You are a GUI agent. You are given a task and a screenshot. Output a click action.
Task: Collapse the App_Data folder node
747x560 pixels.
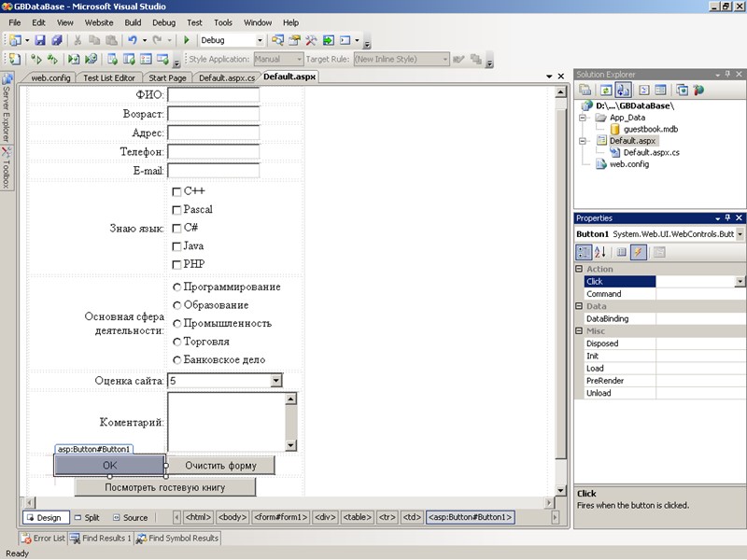[x=582, y=119]
